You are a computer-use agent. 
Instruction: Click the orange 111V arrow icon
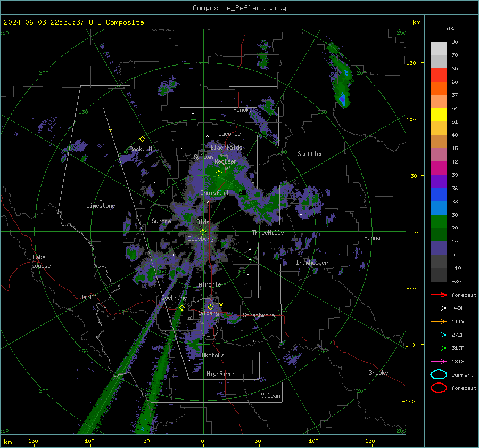(x=439, y=321)
